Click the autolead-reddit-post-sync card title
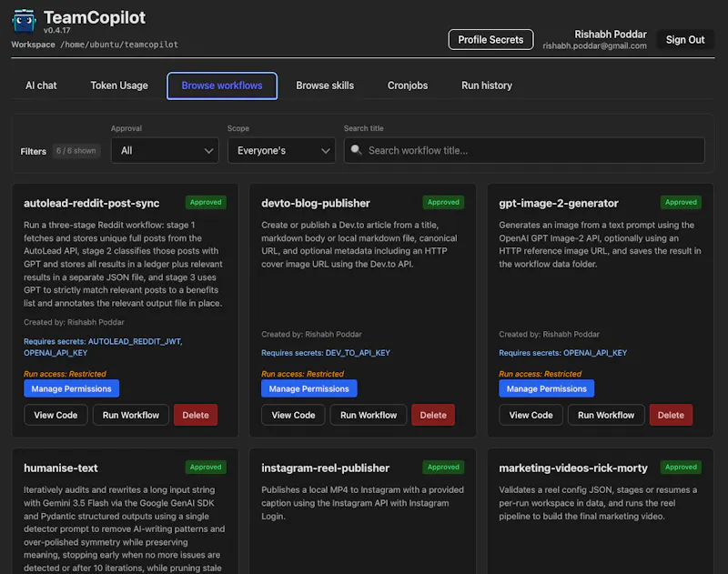Viewport: 728px width, 574px height. [92, 203]
